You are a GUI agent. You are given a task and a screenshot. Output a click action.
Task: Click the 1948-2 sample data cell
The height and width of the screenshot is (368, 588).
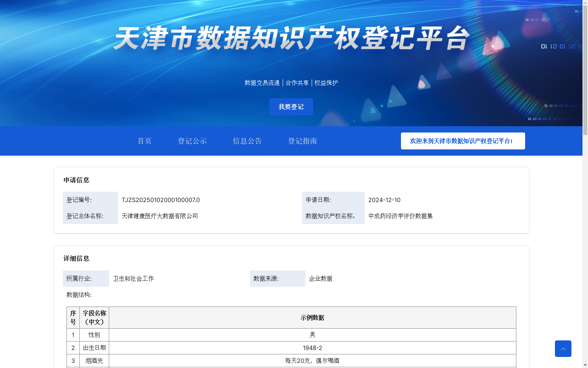(x=312, y=348)
